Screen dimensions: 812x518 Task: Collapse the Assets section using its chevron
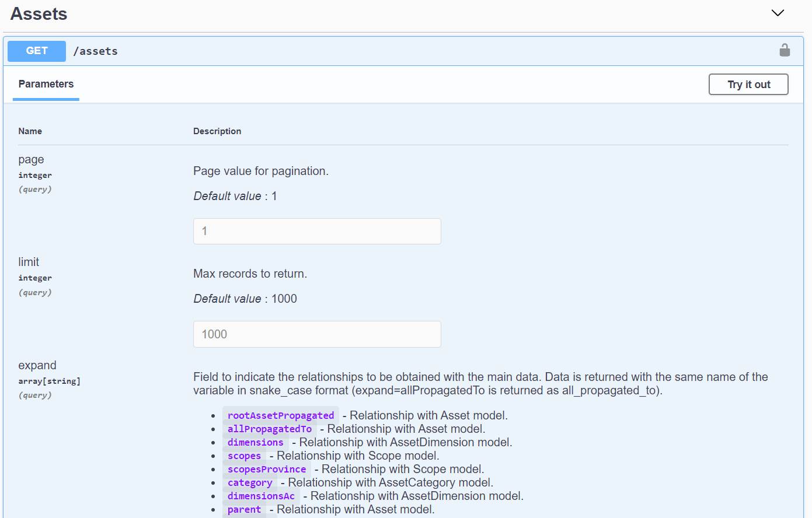tap(777, 12)
